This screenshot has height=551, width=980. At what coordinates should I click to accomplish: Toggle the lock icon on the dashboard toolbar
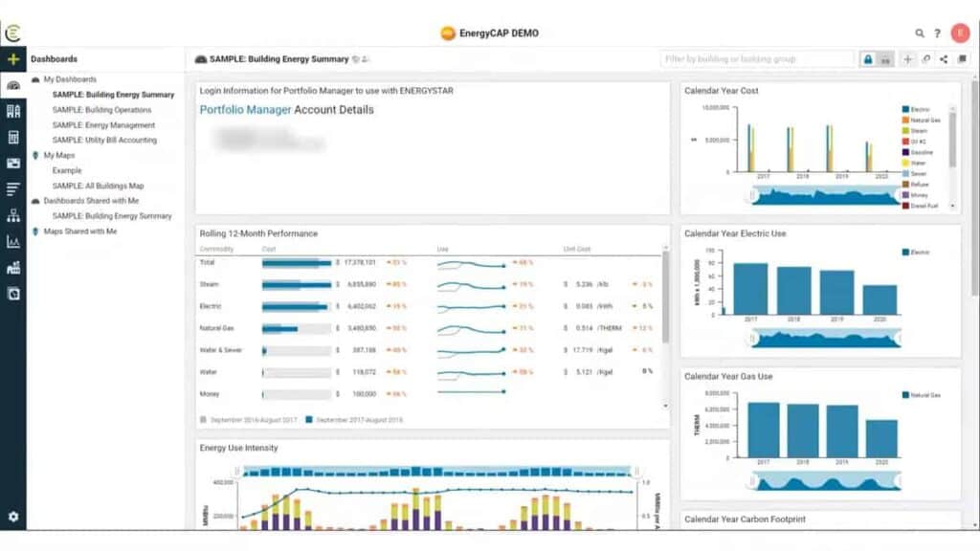click(869, 58)
